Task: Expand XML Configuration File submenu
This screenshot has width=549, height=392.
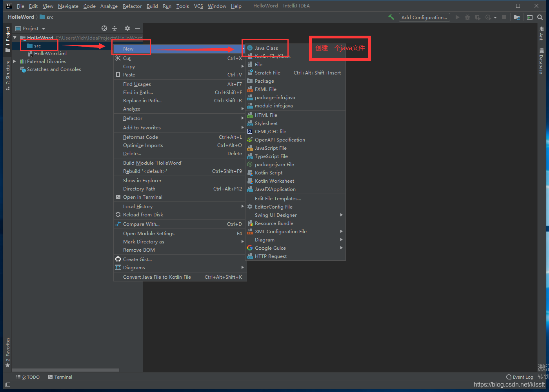Action: coord(296,231)
